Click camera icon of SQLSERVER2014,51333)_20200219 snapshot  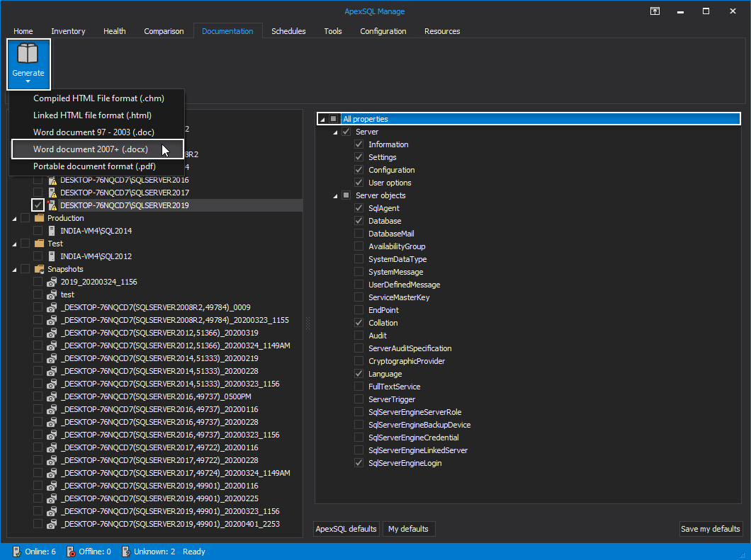[x=52, y=358]
